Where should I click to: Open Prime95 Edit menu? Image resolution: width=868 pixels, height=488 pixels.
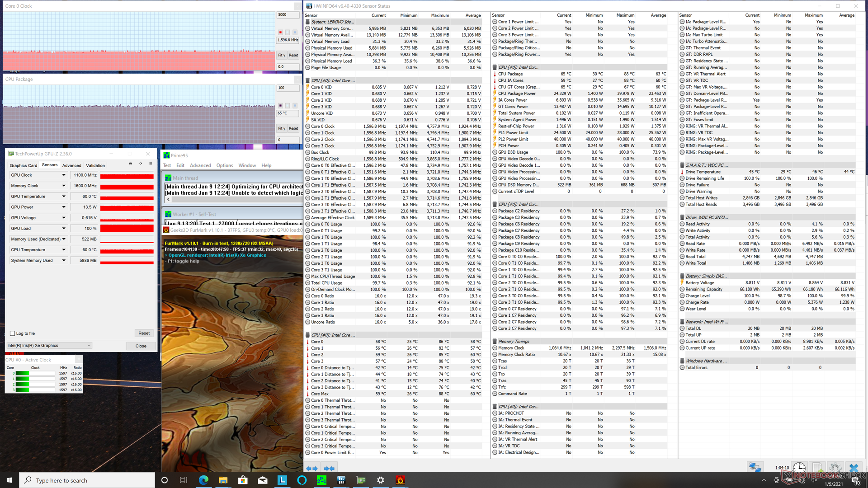(x=180, y=165)
